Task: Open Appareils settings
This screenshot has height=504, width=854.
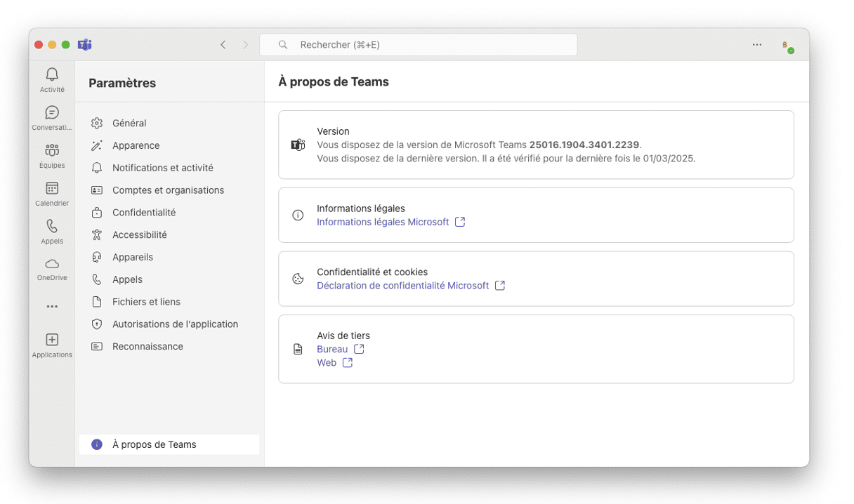Action: (169, 257)
